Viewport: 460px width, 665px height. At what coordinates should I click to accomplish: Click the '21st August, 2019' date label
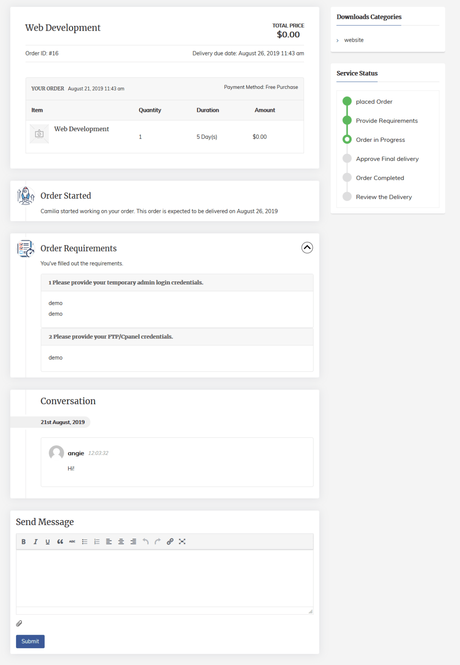point(63,422)
